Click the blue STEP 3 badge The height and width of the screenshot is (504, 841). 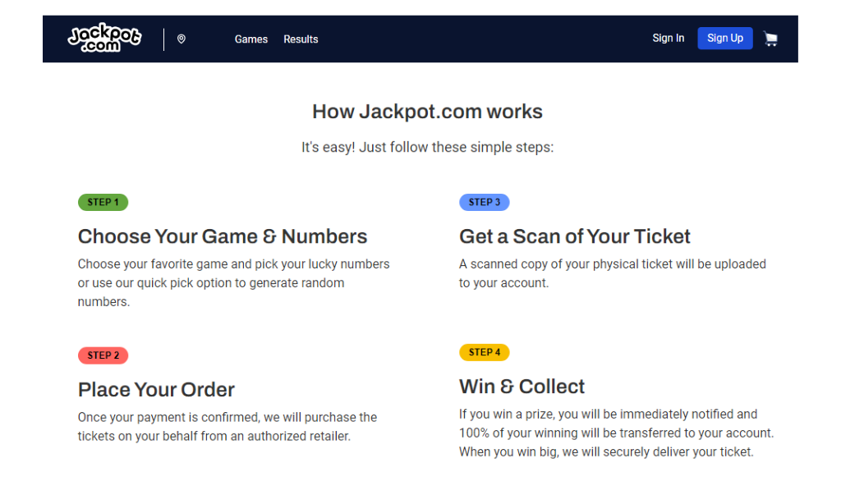[484, 202]
